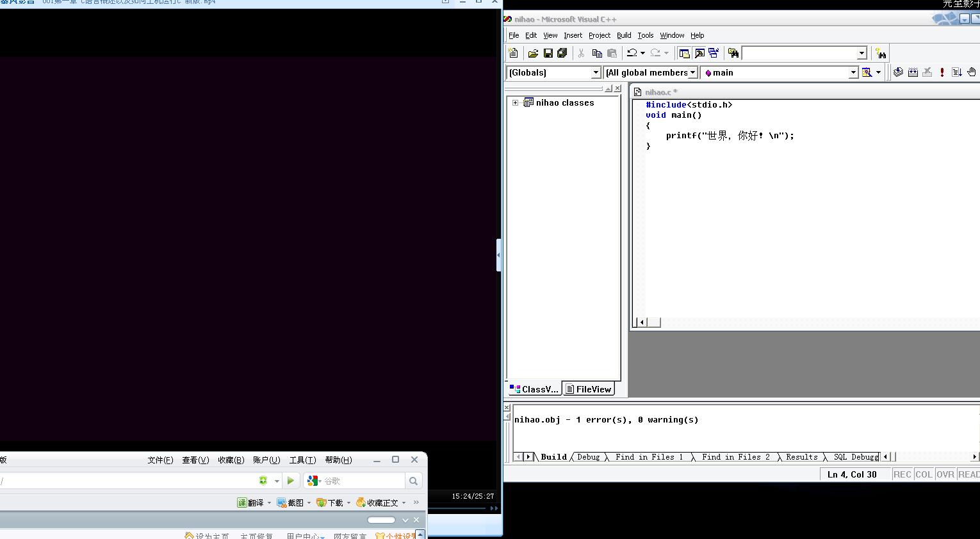Expand the nihao classes tree node
This screenshot has height=539, width=980.
516,102
